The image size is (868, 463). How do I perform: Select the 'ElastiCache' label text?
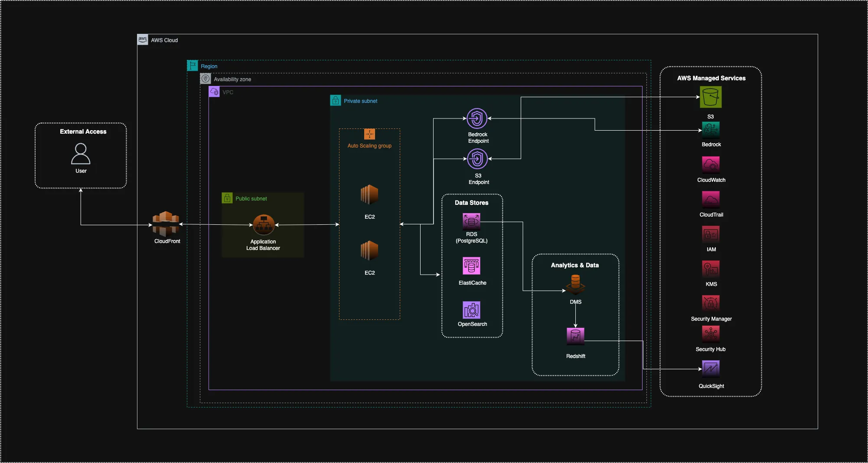pyautogui.click(x=472, y=283)
